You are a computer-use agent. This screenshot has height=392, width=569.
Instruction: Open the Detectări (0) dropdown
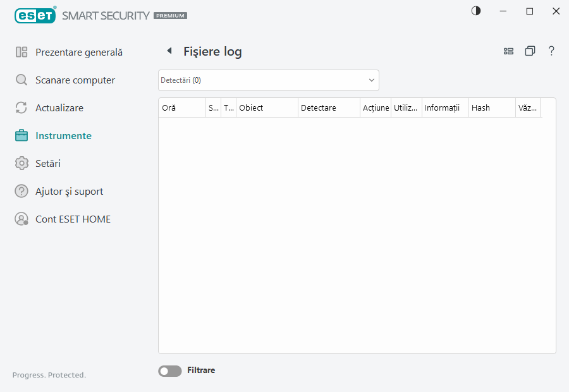(268, 80)
